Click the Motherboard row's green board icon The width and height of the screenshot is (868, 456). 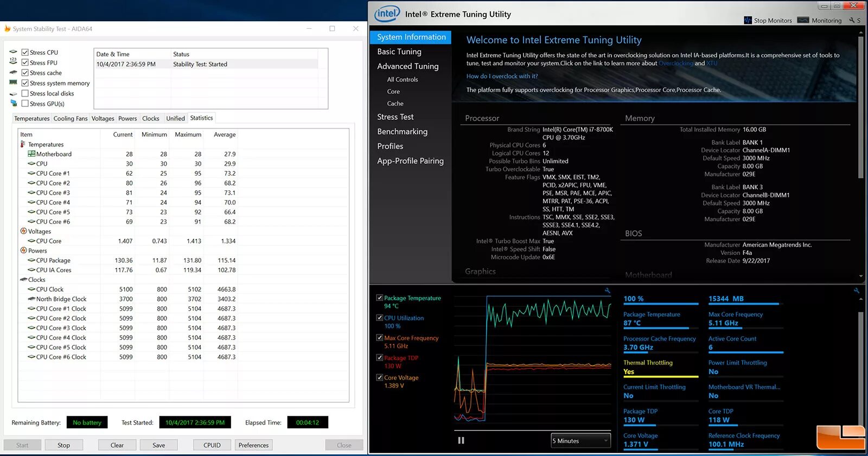31,154
